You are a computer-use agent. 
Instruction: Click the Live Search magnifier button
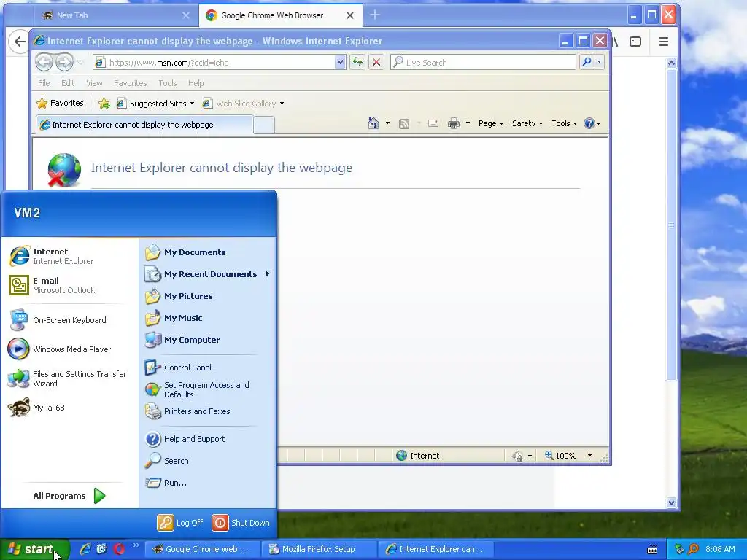tap(587, 62)
